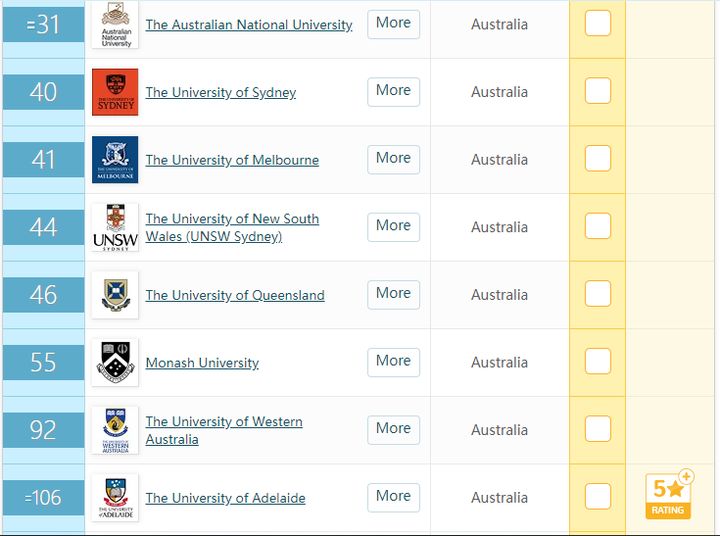Screen dimensions: 720x536
Task: Click the University of Queensland crest
Action: pyautogui.click(x=115, y=295)
